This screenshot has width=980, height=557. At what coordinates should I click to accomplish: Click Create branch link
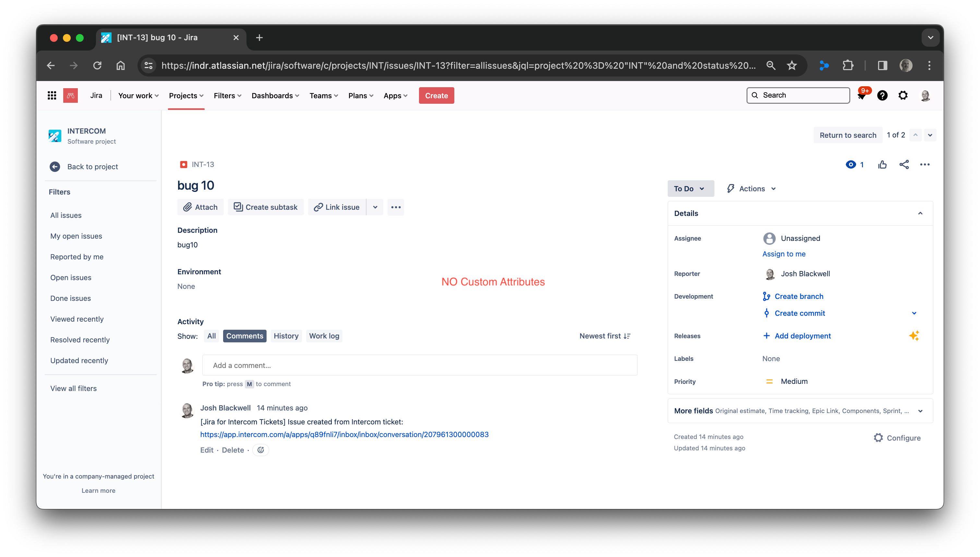pos(798,296)
